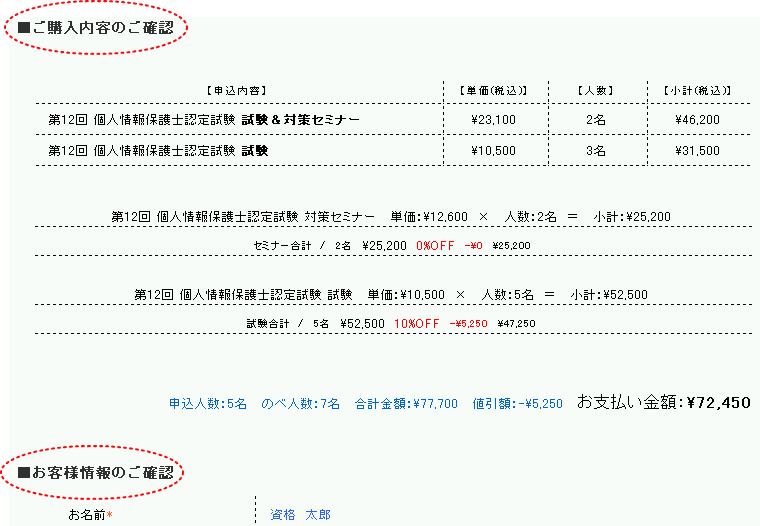Click 小計:¥52,500 in exam line
The width and height of the screenshot is (760, 526).
[x=609, y=295]
